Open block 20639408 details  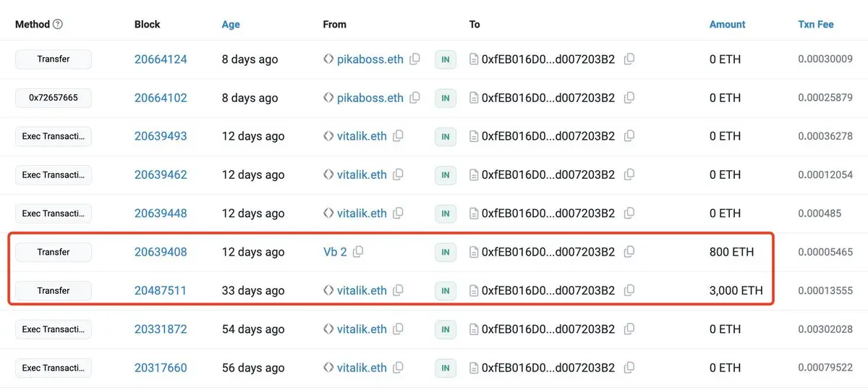[x=161, y=252]
